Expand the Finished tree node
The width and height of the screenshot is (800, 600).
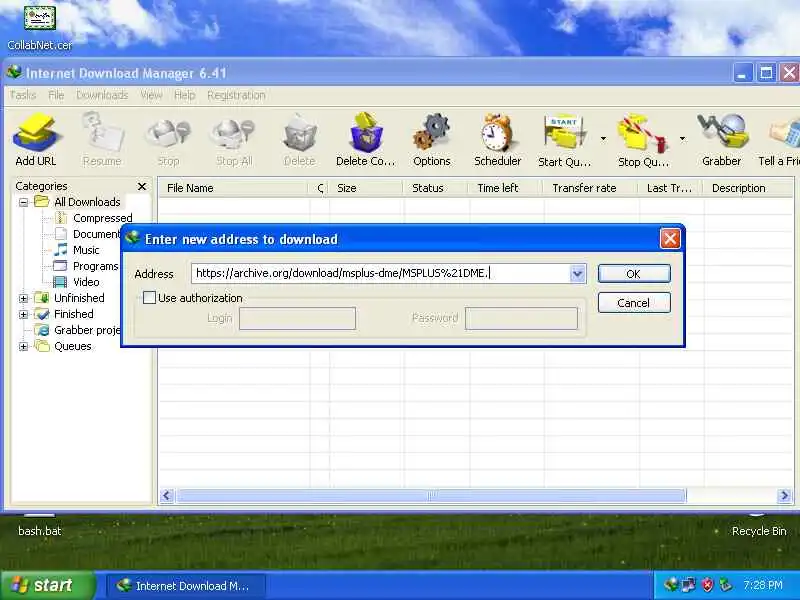tap(23, 314)
